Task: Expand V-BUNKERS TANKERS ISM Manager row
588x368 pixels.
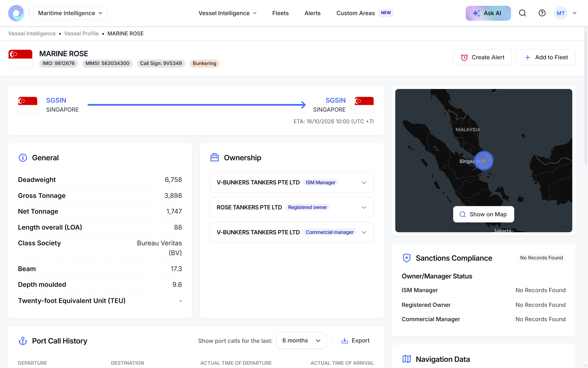Action: pos(292,182)
